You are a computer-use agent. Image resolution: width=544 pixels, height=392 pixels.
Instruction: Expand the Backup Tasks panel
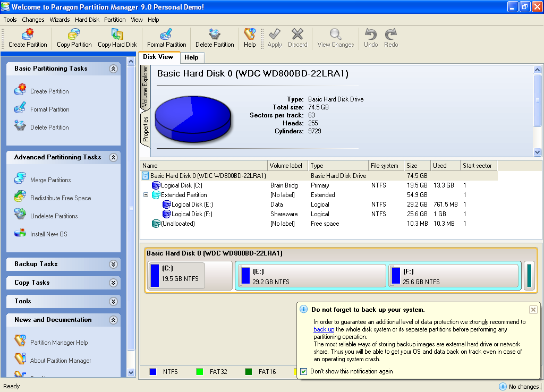pyautogui.click(x=113, y=264)
